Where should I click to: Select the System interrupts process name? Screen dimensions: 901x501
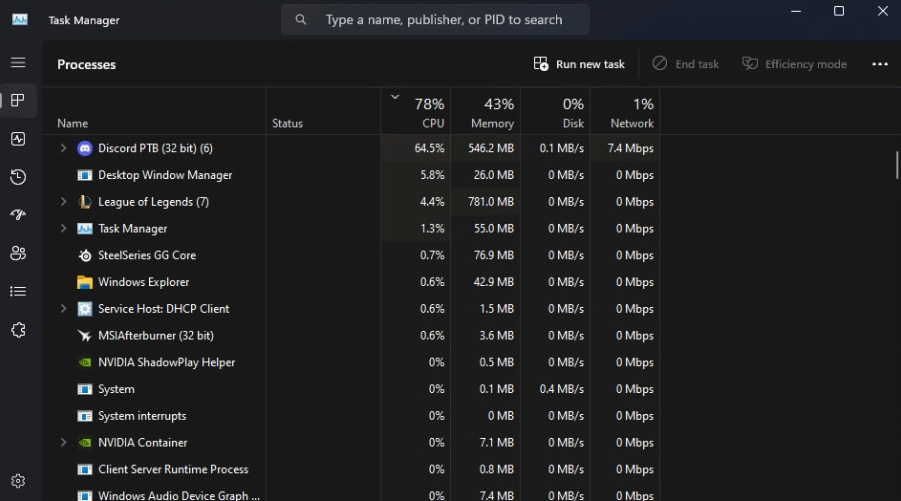(x=142, y=416)
